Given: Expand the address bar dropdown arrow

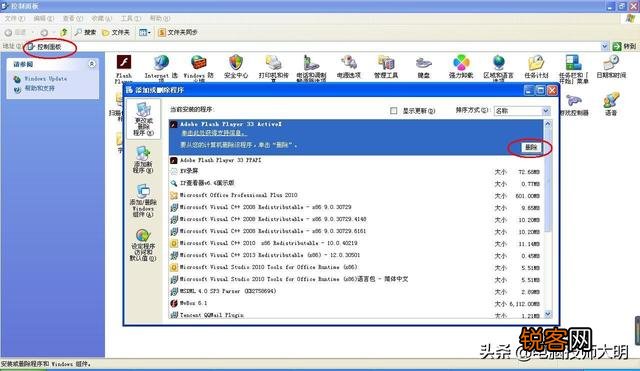Looking at the screenshot, I should pyautogui.click(x=604, y=47).
